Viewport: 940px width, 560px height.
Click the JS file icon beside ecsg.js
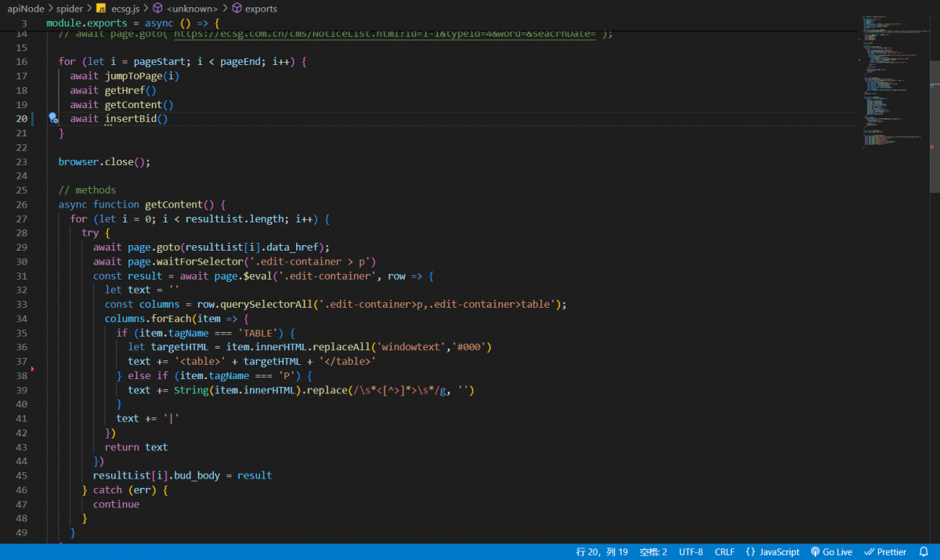pyautogui.click(x=101, y=9)
